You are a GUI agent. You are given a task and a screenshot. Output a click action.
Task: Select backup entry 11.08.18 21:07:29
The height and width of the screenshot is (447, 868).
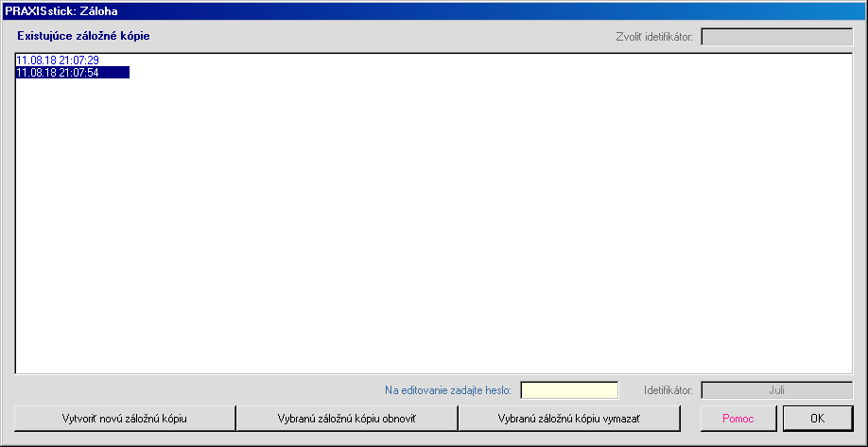[x=58, y=60]
